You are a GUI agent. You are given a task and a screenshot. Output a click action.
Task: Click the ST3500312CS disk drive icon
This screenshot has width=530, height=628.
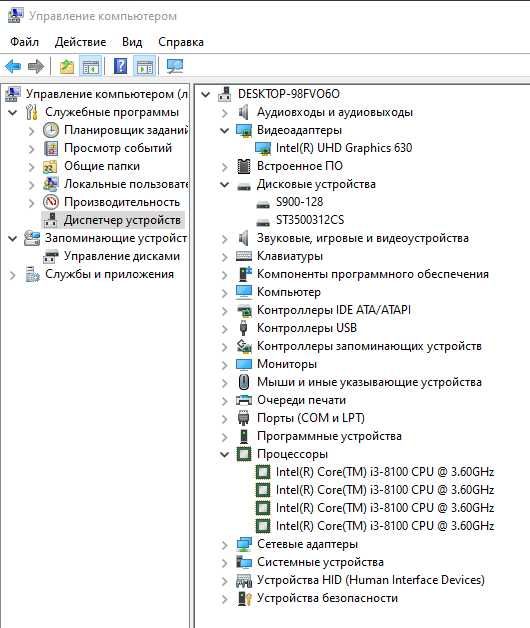click(263, 222)
